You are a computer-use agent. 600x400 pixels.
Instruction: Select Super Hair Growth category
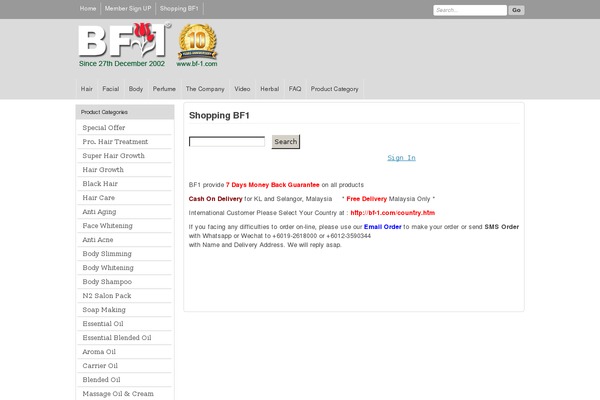(x=125, y=156)
